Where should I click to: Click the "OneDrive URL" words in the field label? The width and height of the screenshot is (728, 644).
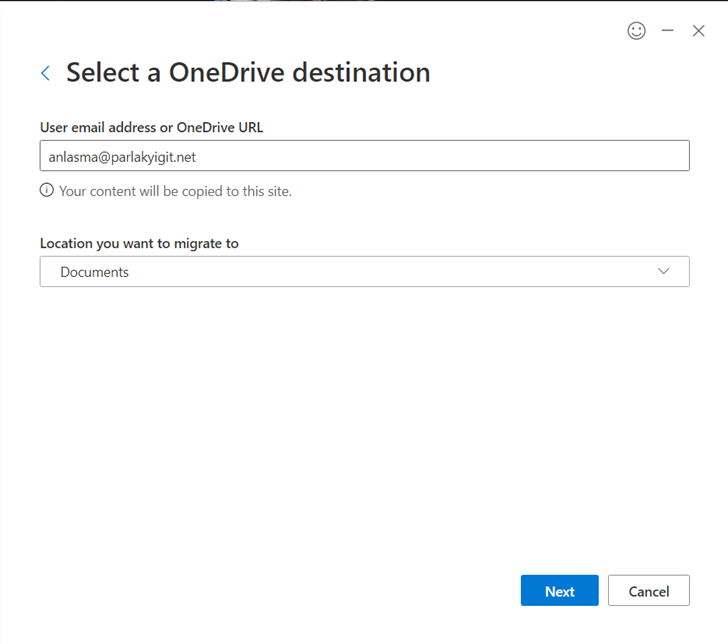point(220,128)
